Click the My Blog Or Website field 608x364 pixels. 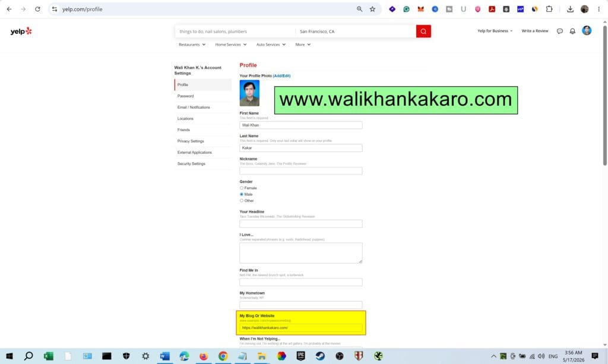coord(301,328)
